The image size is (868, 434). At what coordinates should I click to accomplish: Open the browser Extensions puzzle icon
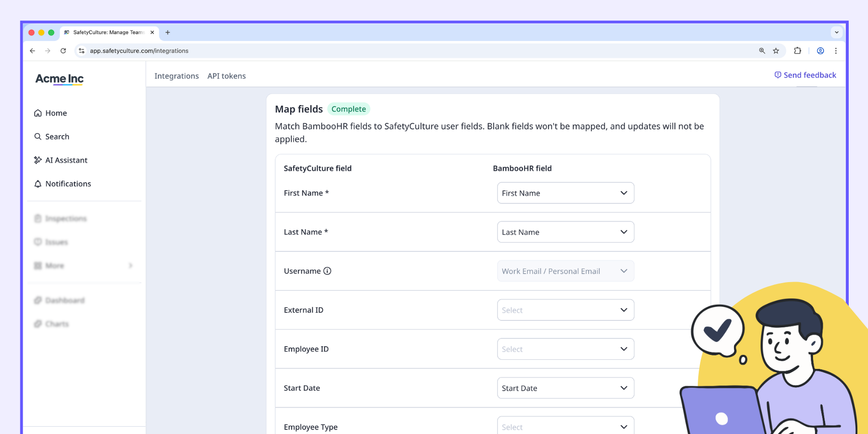[x=798, y=51]
